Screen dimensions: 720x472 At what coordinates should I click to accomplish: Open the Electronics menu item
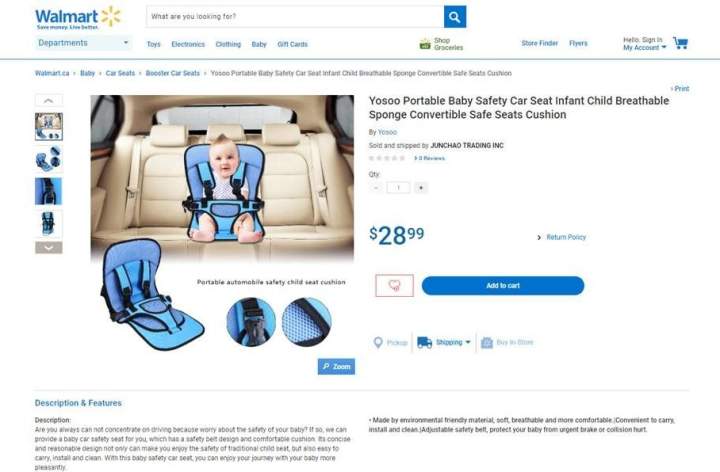click(188, 44)
